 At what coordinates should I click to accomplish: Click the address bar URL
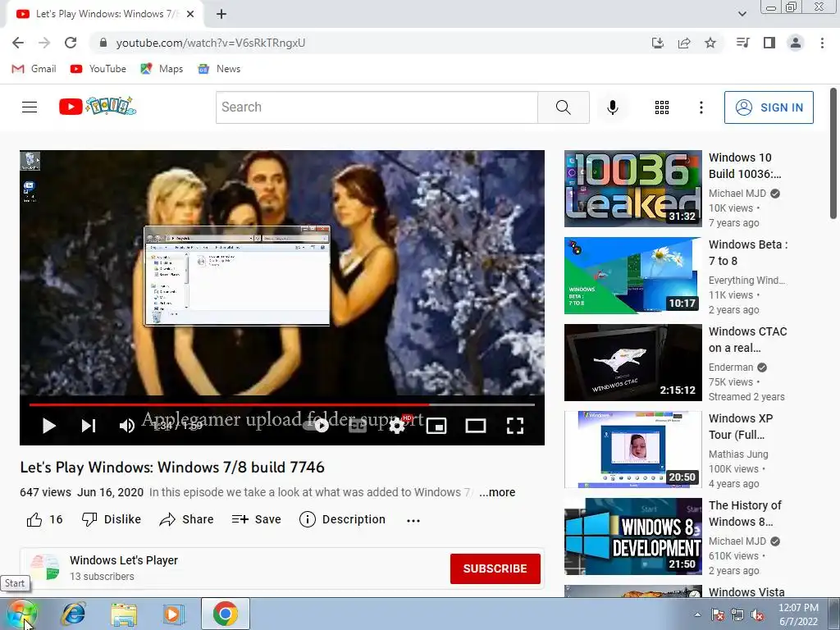pos(211,43)
